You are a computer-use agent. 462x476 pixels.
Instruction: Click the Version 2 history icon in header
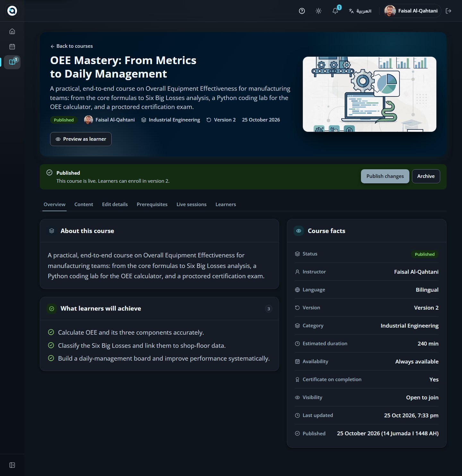209,120
